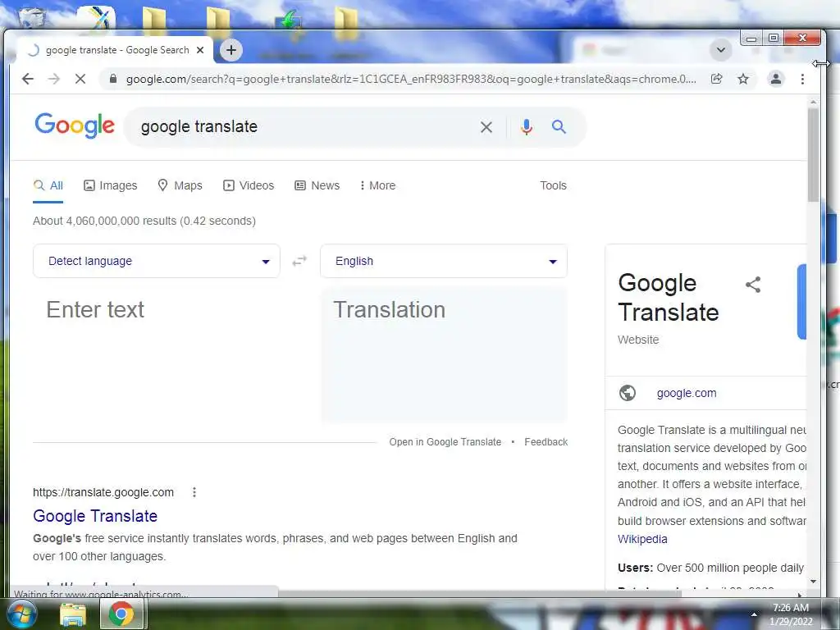
Task: Expand the English target language dropdown
Action: pyautogui.click(x=444, y=261)
